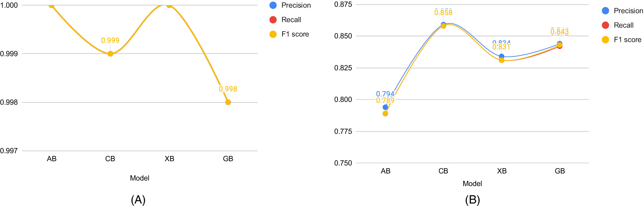Screen dimensions: 644x206
Task: Click the Model axis title in chart B
Action: [472, 184]
